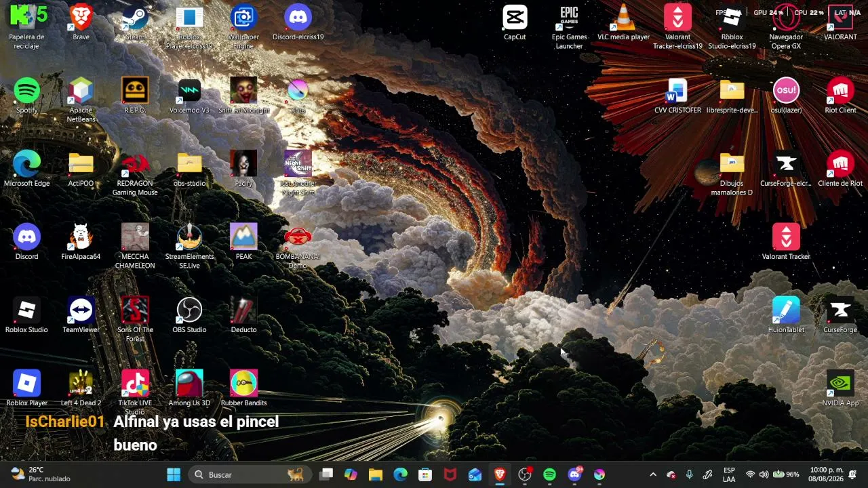Click the OBS Studio desktop icon

coord(189,315)
